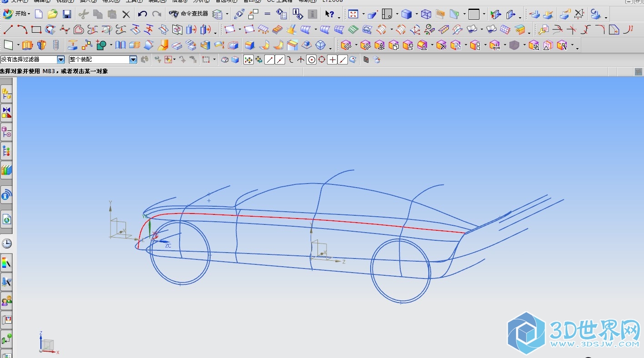Expand the rectangle selection mode dropdown arrow
The width and height of the screenshot is (644, 358).
tap(214, 60)
